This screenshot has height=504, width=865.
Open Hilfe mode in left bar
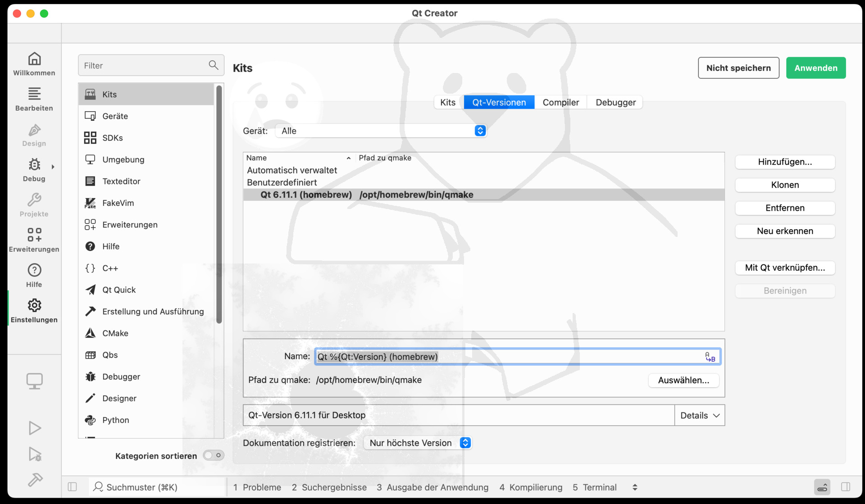[x=34, y=276]
